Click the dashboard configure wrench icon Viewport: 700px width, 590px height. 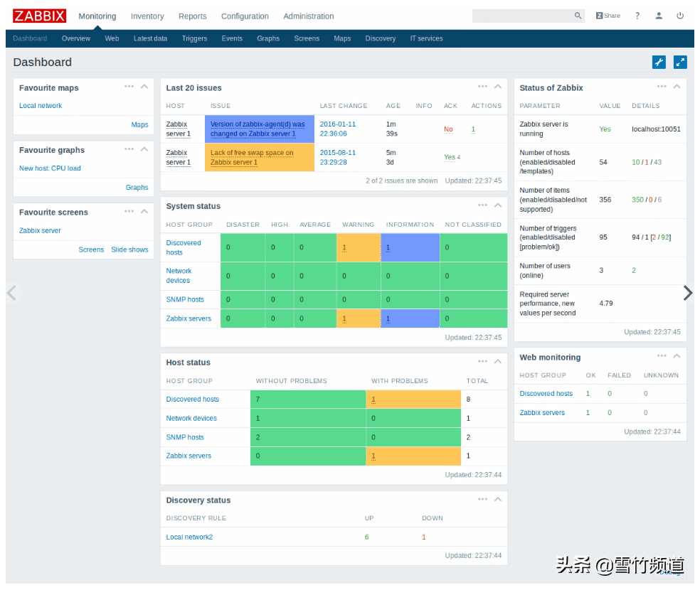[659, 63]
